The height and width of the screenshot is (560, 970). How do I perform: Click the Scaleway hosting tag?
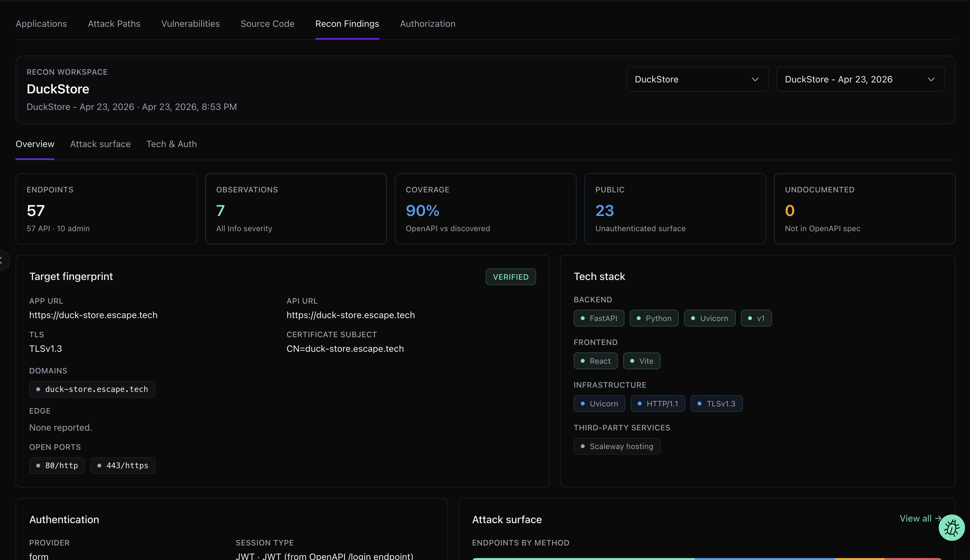click(x=617, y=447)
